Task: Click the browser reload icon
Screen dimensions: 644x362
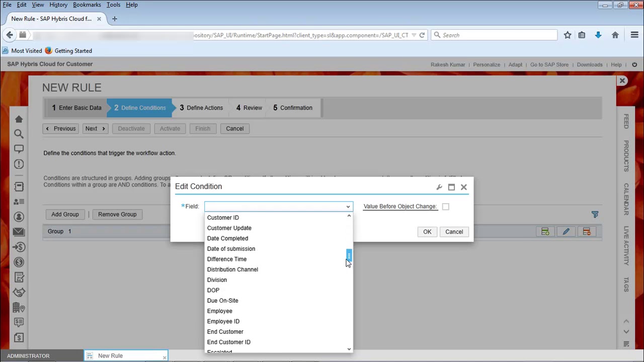Action: click(422, 35)
